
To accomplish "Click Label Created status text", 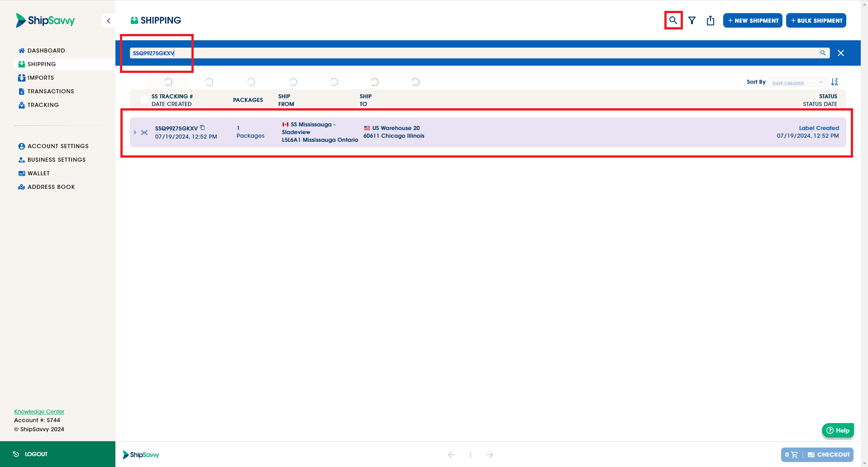I will [819, 128].
